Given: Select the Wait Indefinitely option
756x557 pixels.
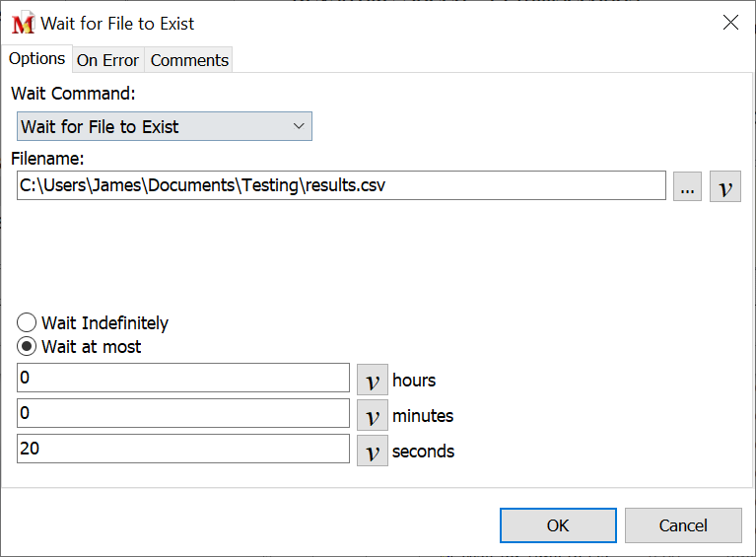Looking at the screenshot, I should [28, 323].
